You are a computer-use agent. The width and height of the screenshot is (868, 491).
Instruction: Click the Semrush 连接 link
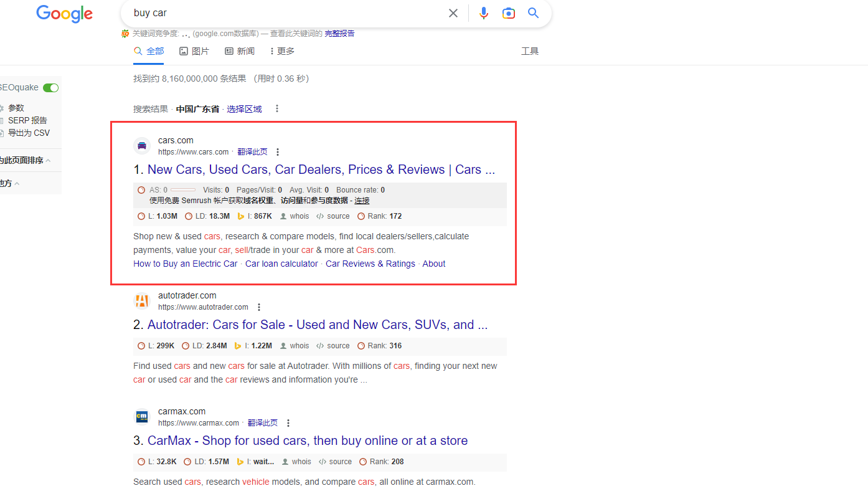coord(362,201)
